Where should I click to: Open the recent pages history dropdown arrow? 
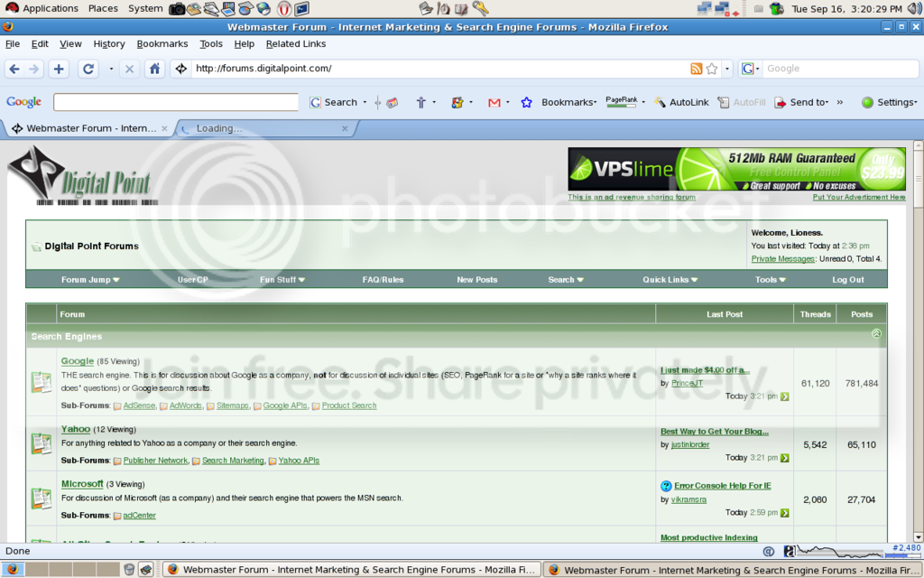point(111,69)
